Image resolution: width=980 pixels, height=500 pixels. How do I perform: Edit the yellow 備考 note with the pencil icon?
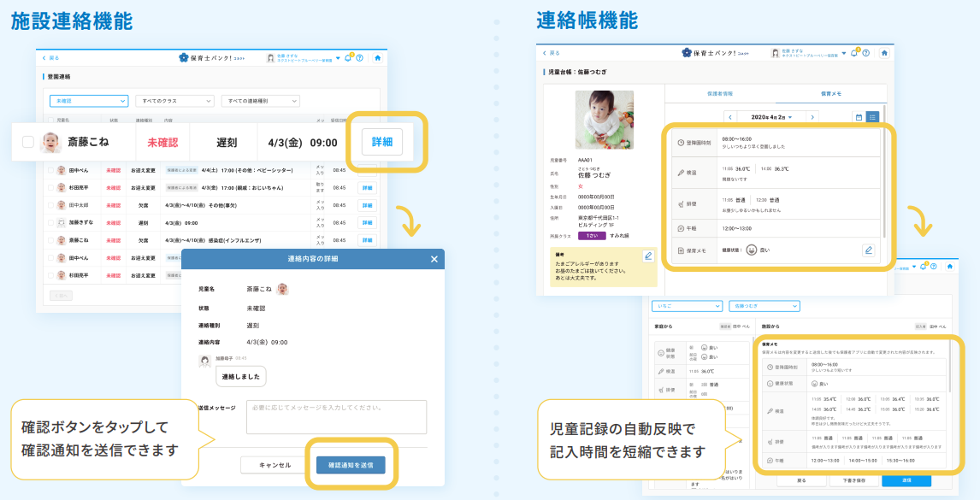click(x=648, y=256)
